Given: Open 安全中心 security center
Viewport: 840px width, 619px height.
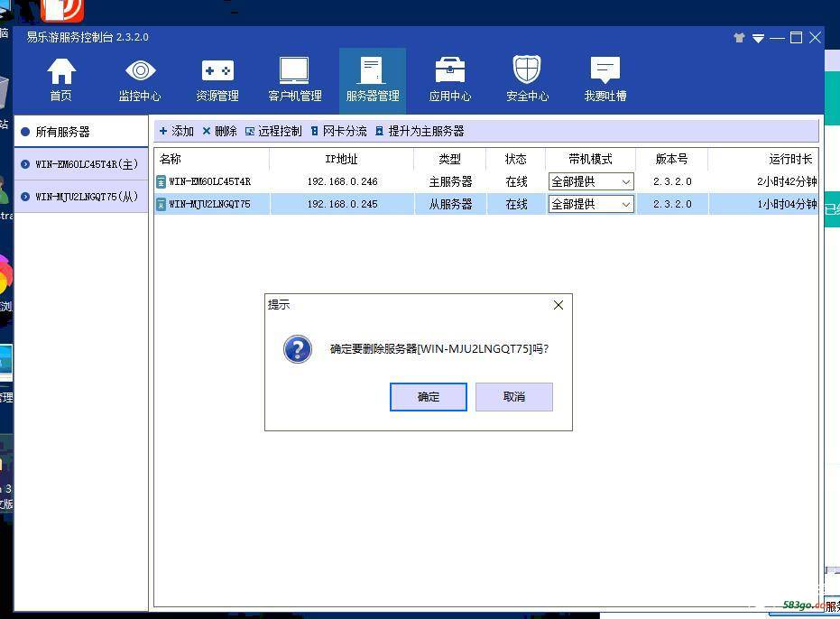Looking at the screenshot, I should coord(527,79).
